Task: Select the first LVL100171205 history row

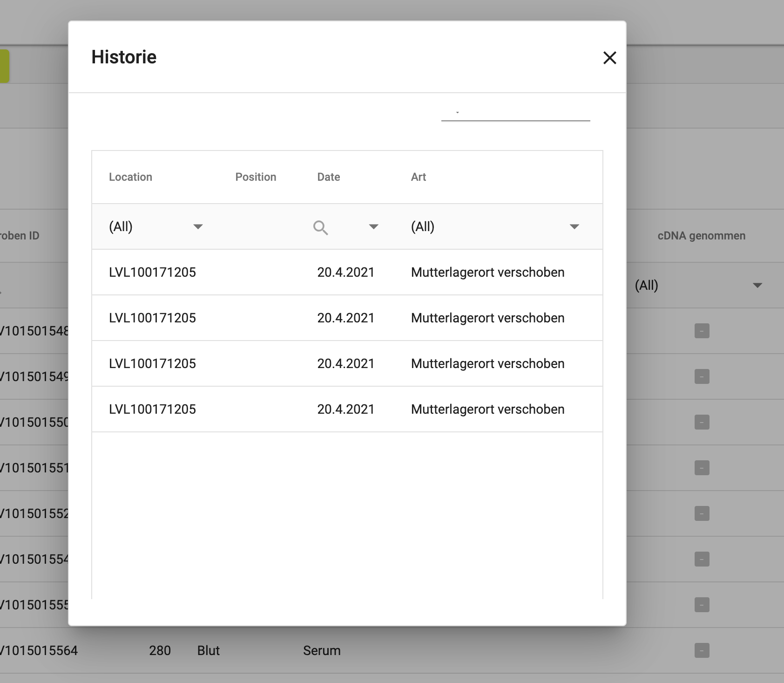Action: [347, 272]
